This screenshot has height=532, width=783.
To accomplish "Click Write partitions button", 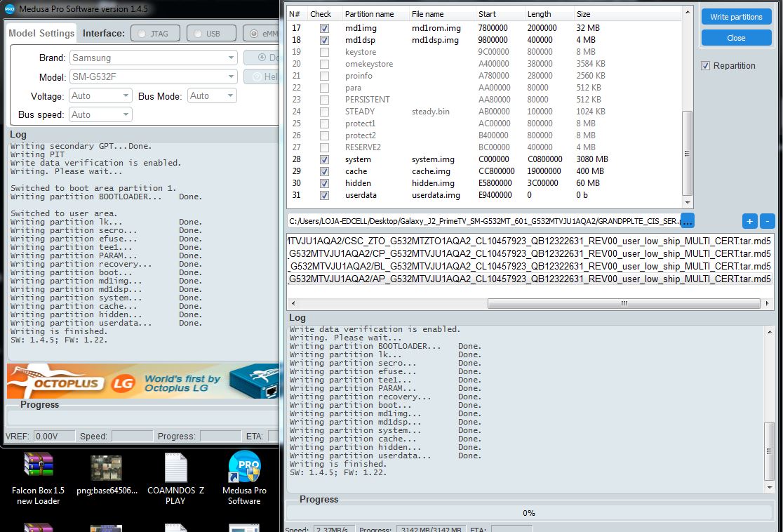I will click(x=736, y=16).
